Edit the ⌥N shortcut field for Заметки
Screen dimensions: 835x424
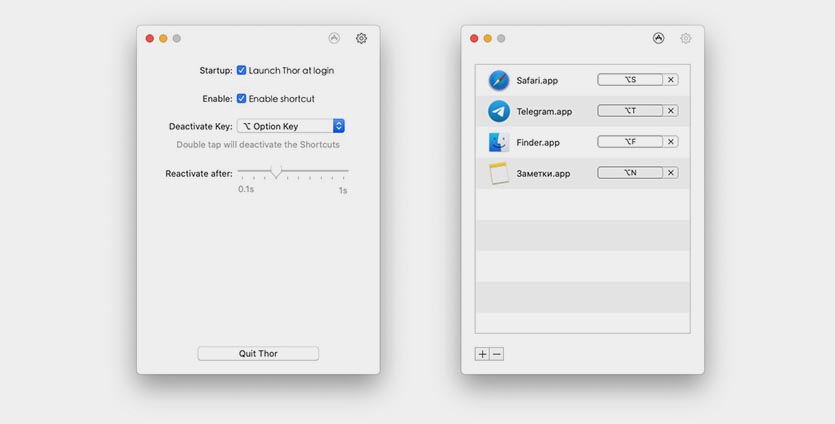[630, 173]
